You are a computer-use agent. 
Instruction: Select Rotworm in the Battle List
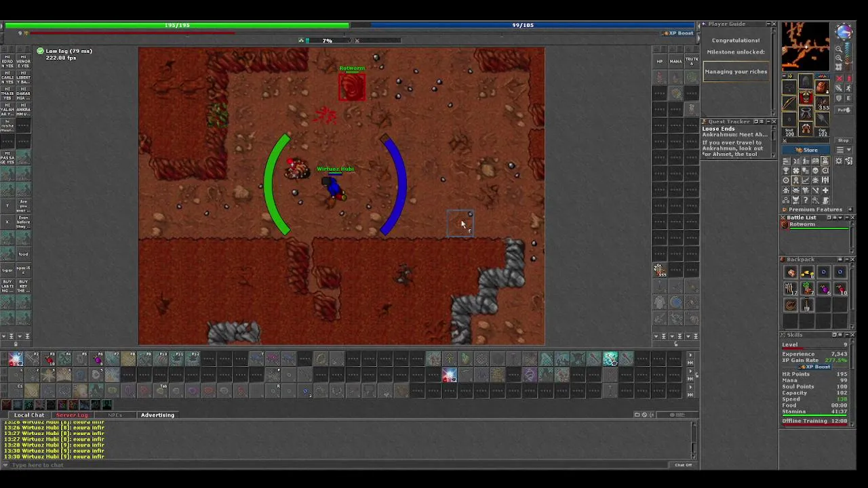[816, 225]
